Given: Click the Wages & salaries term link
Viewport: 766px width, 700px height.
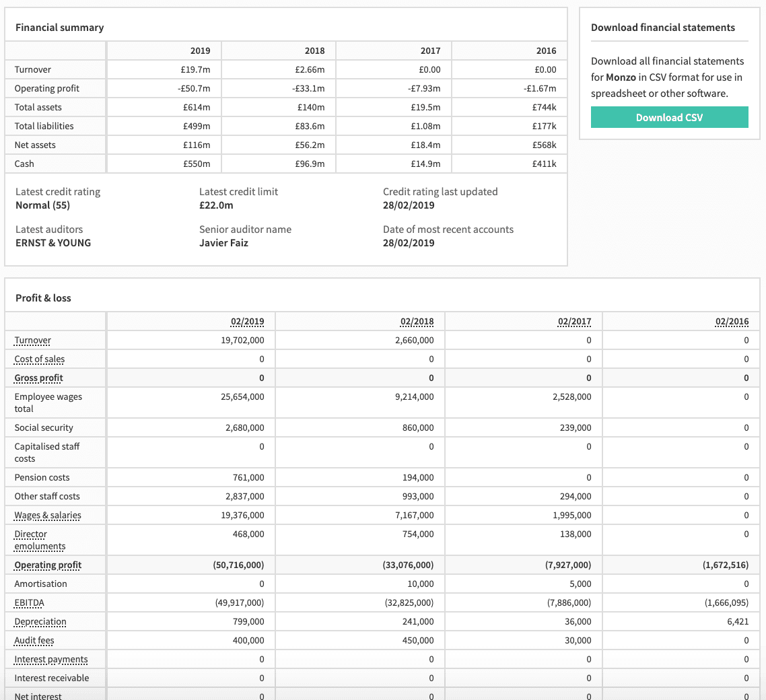Looking at the screenshot, I should 48,516.
